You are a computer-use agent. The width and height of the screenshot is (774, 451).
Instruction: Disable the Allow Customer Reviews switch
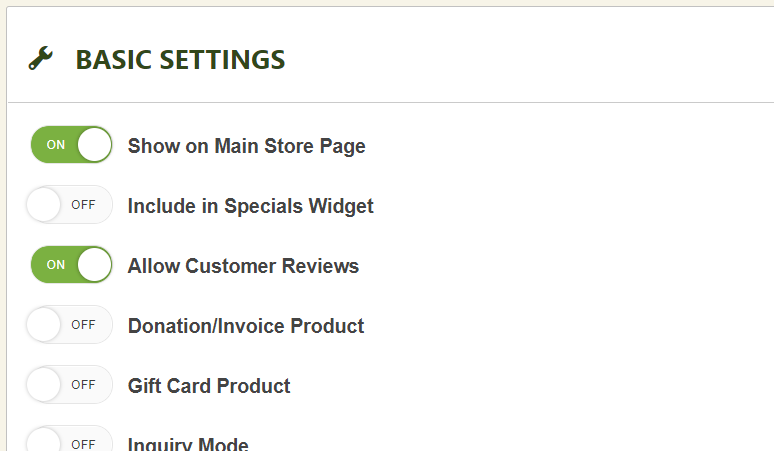point(70,265)
